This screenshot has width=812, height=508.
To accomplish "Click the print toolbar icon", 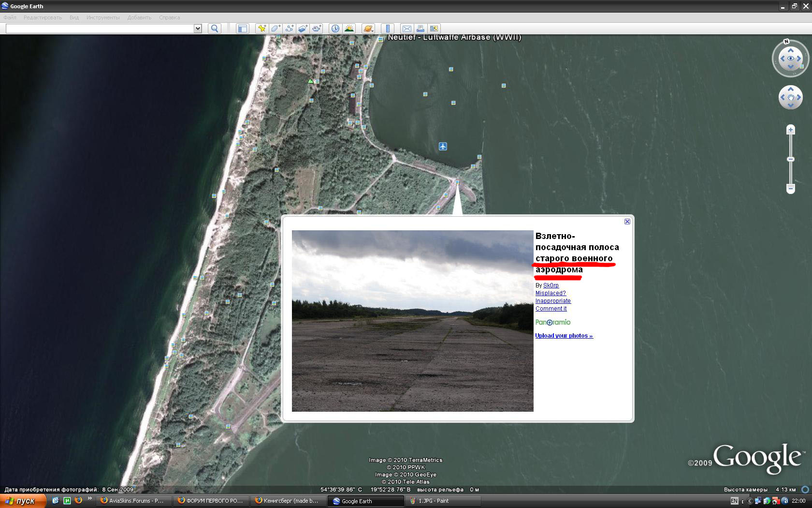I will point(420,29).
